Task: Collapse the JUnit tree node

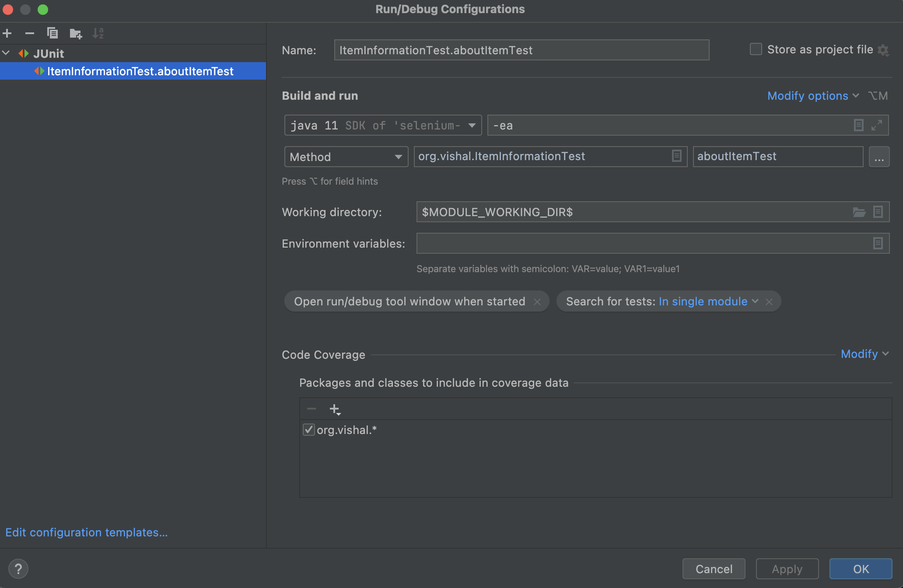Action: 6,53
